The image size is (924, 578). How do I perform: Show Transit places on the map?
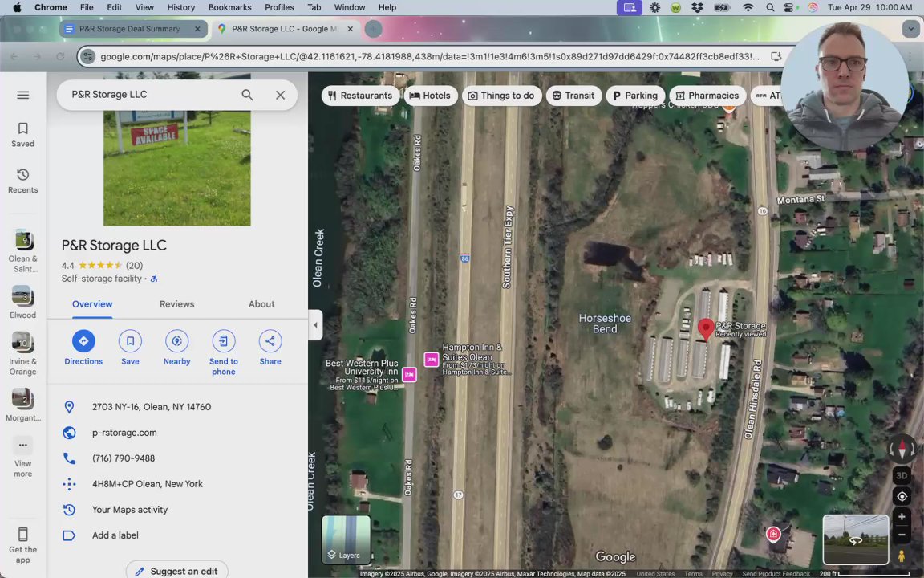573,96
